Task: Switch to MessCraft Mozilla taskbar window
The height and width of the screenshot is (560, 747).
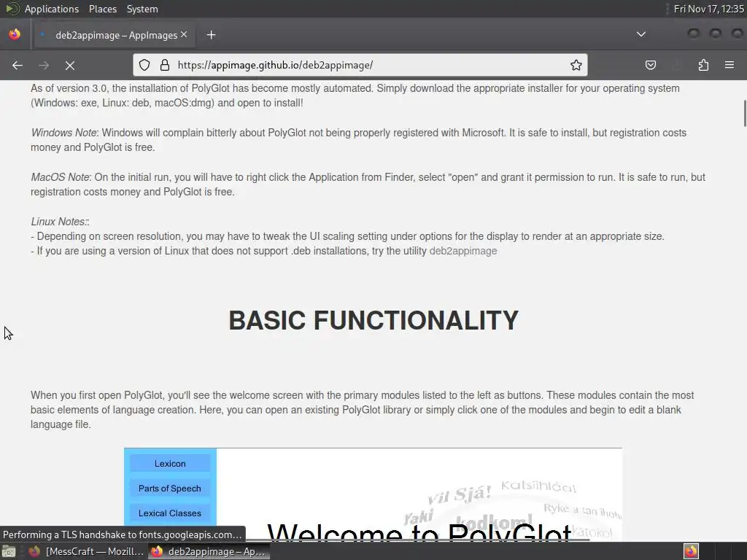Action: pos(86,551)
